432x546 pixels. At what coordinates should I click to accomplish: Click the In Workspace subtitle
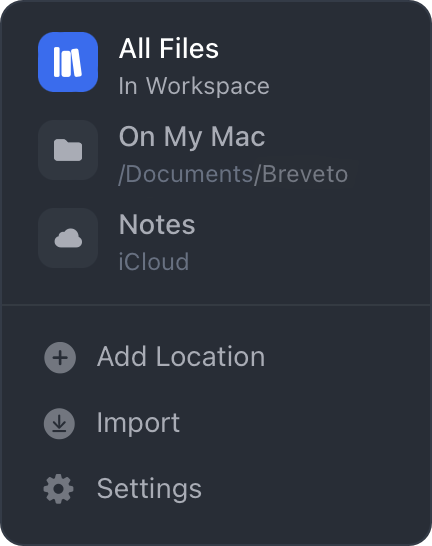click(x=194, y=86)
